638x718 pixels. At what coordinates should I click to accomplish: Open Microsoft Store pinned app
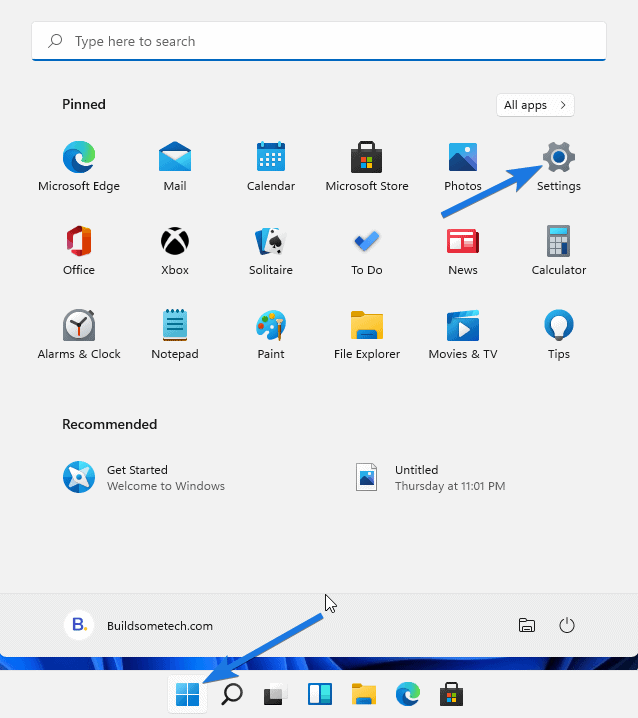[366, 166]
